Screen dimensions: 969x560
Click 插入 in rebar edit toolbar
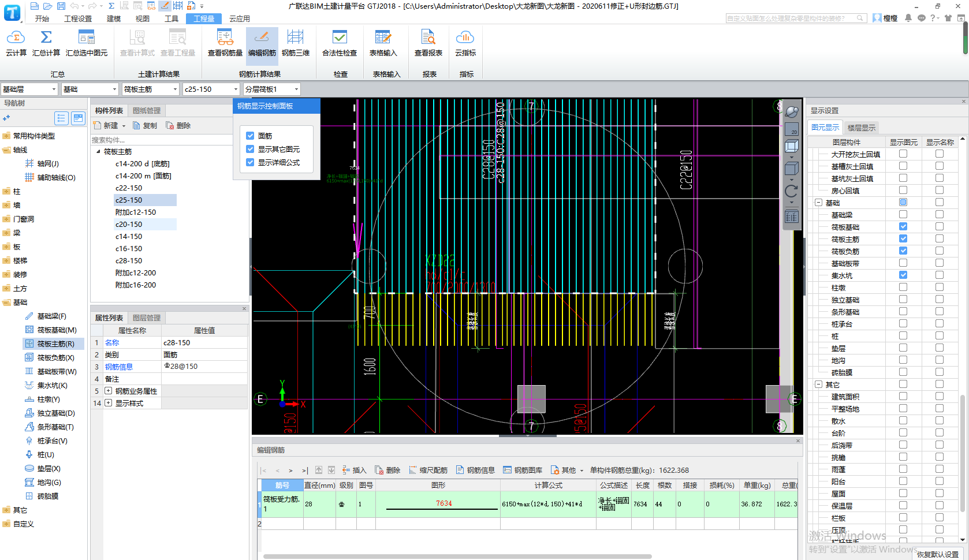point(354,470)
